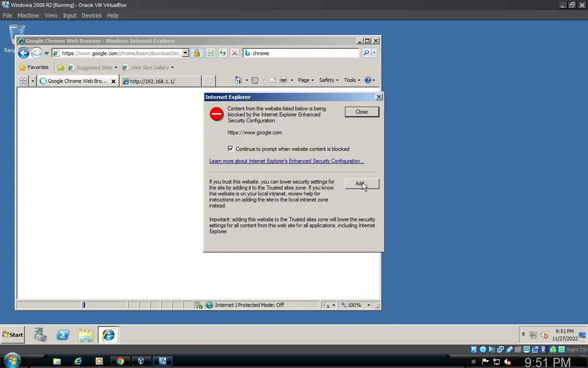Click the Internet Protected Mode status zone
Image resolution: width=588 pixels, height=368 pixels.
click(262, 305)
